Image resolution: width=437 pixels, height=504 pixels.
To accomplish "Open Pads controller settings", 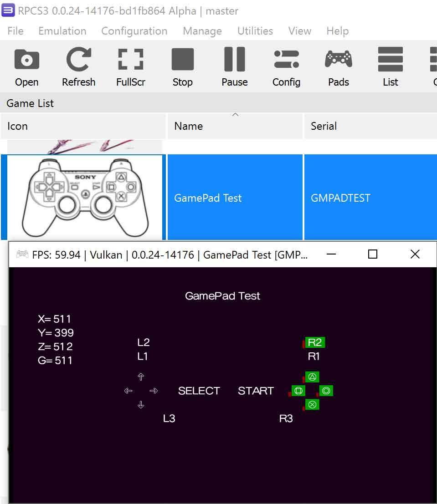I will 338,66.
